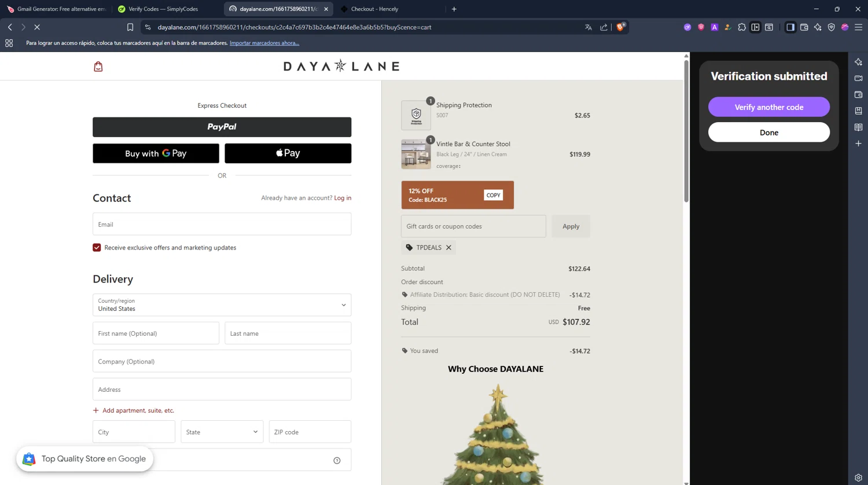The image size is (868, 485).
Task: Open the view site information icon
Action: (148, 27)
